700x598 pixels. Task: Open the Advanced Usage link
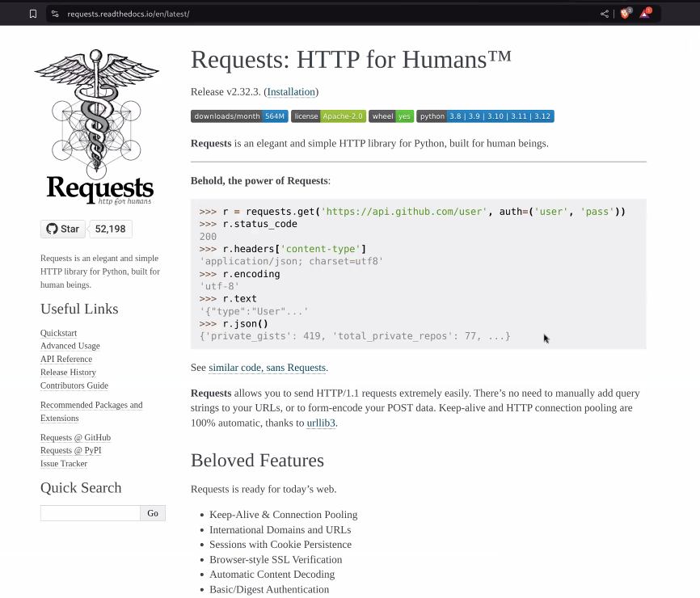70,346
